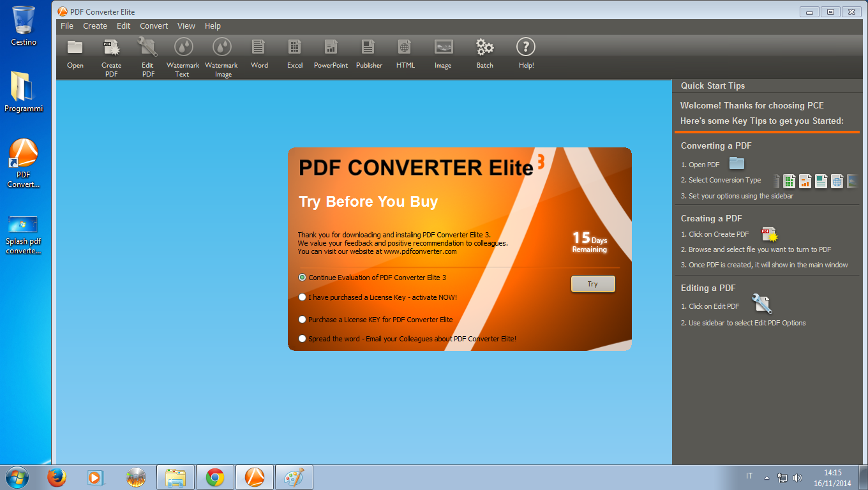
Task: Select the Excel conversion icon
Action: 294,48
